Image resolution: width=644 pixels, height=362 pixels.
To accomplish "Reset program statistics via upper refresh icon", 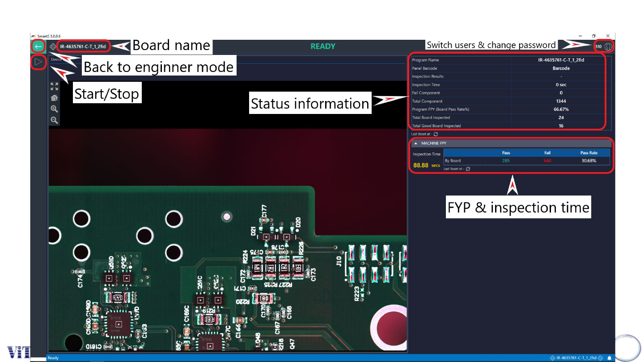I will click(x=436, y=134).
